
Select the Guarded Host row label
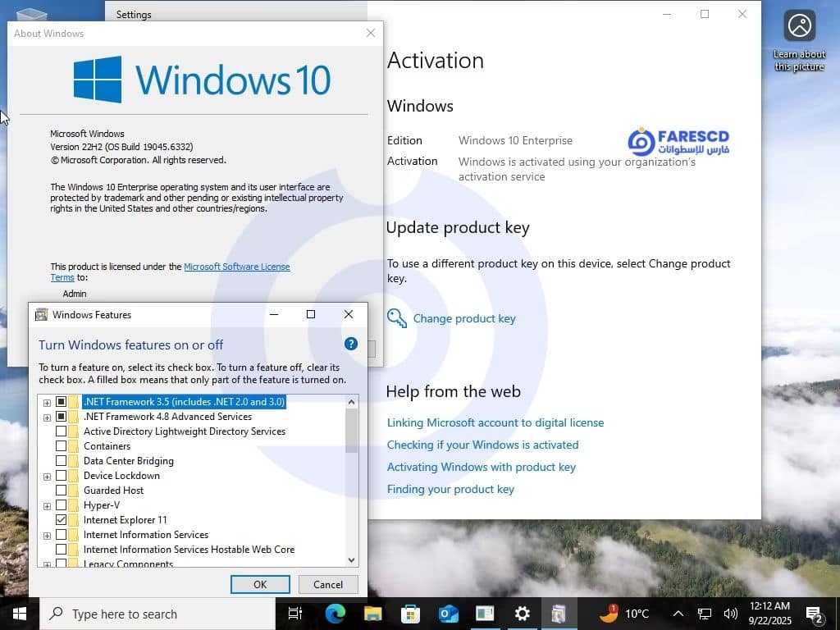113,491
